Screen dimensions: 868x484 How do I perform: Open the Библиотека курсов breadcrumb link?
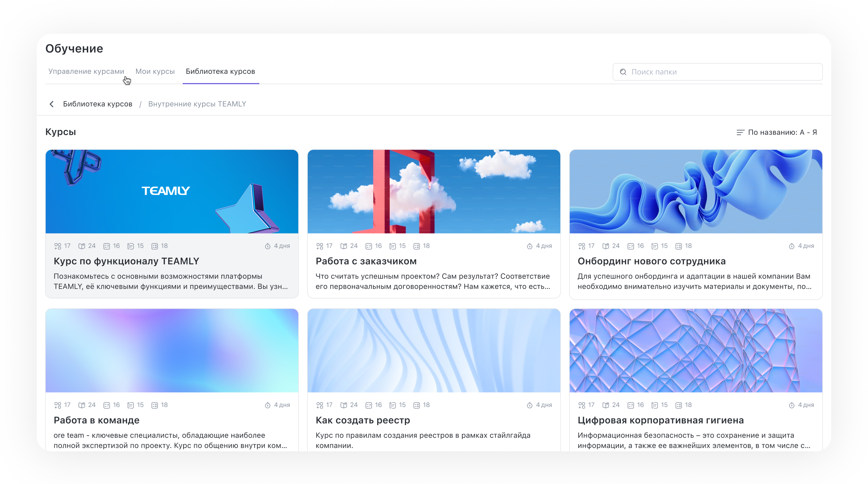tap(98, 104)
